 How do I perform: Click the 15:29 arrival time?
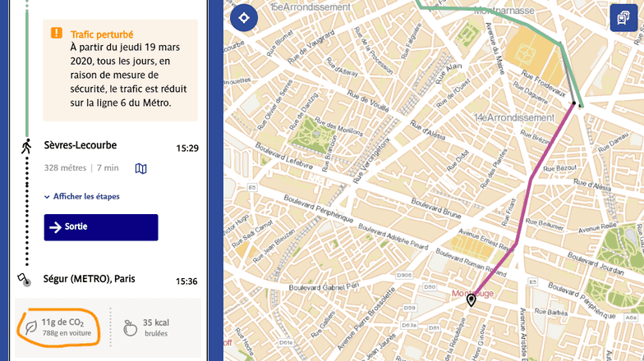click(187, 149)
